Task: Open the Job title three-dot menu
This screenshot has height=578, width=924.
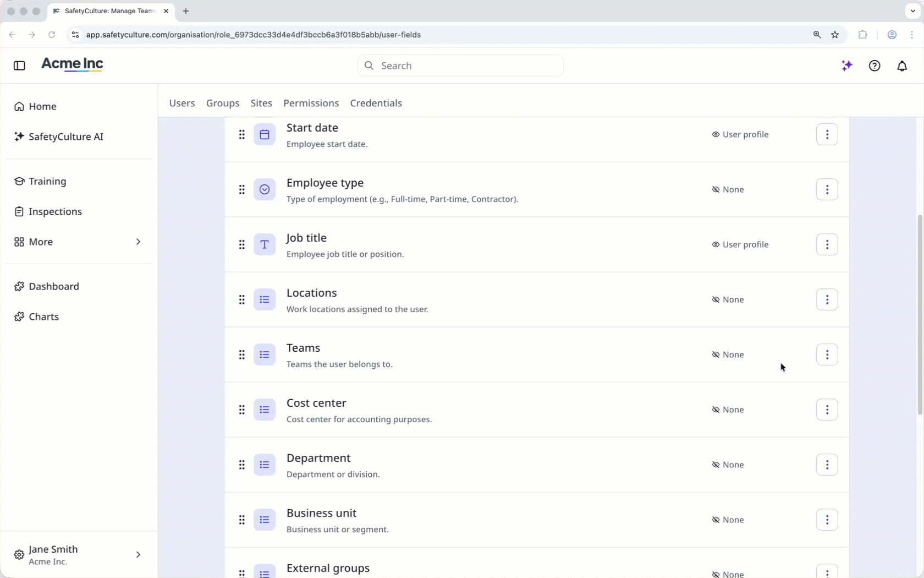Action: pyautogui.click(x=827, y=244)
